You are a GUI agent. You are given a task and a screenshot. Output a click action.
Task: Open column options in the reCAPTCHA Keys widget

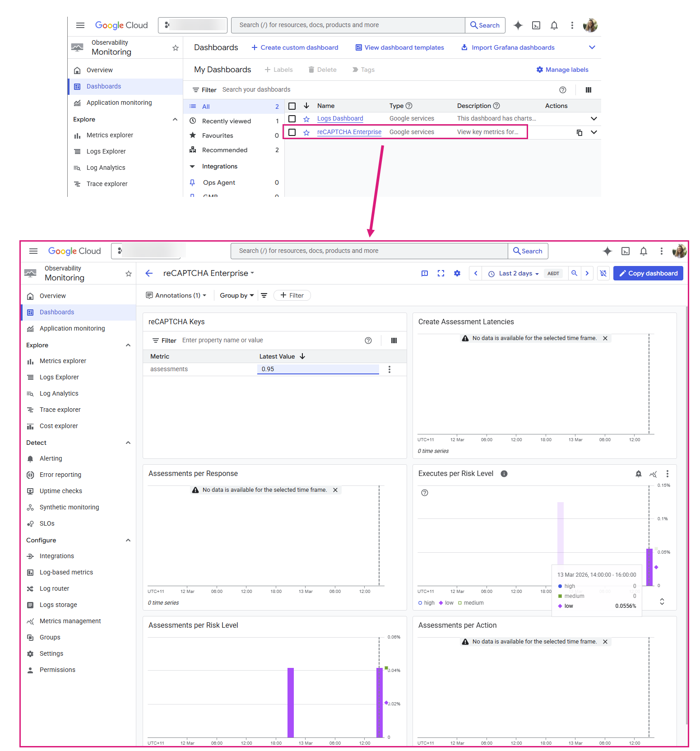394,341
